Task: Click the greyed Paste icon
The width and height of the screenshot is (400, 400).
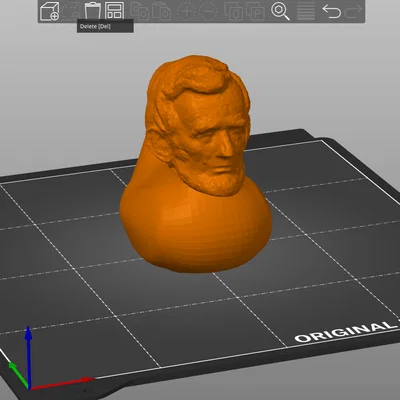Action: [162, 11]
